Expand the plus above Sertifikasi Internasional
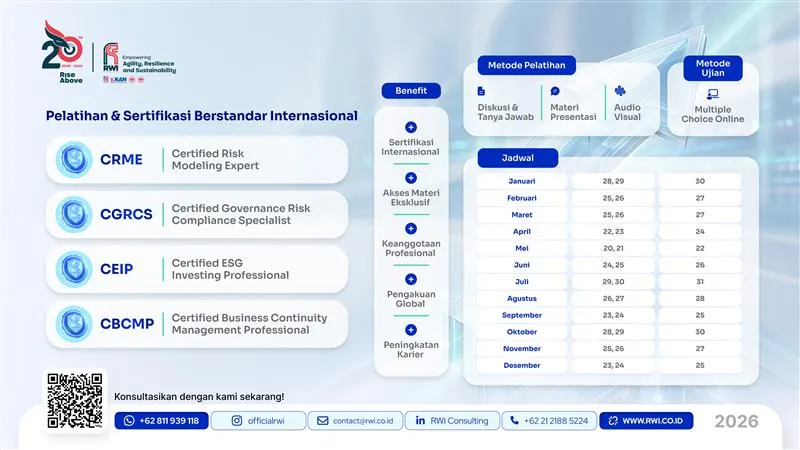The width and height of the screenshot is (800, 450). [410, 127]
